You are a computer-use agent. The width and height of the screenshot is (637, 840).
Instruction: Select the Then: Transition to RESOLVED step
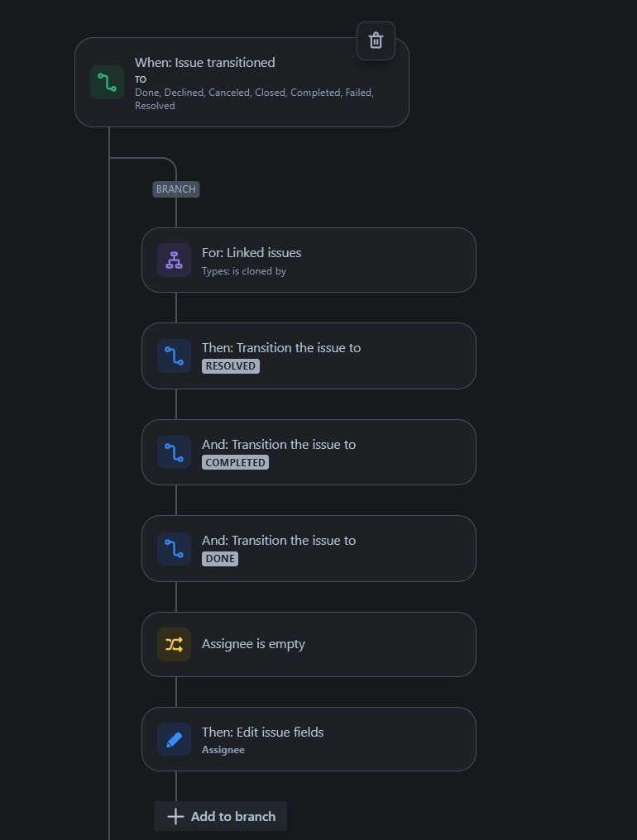309,356
